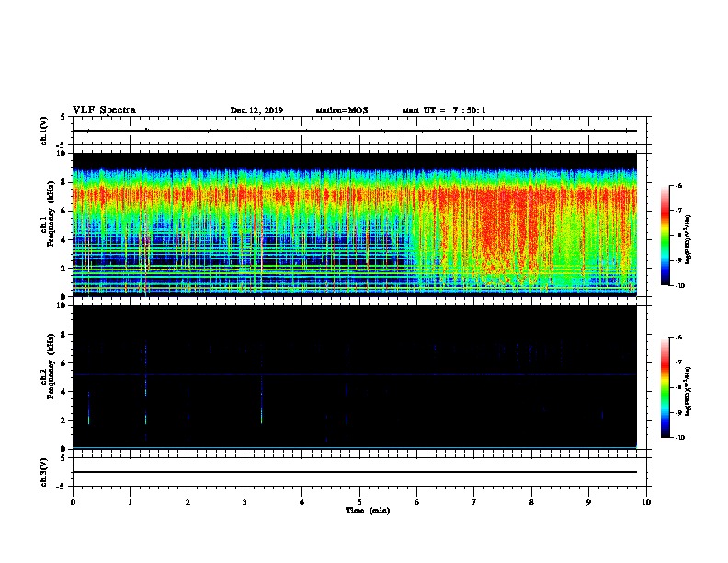Click the ch.1 color scale log(PSD) units label
The width and height of the screenshot is (728, 563).
tap(688, 239)
